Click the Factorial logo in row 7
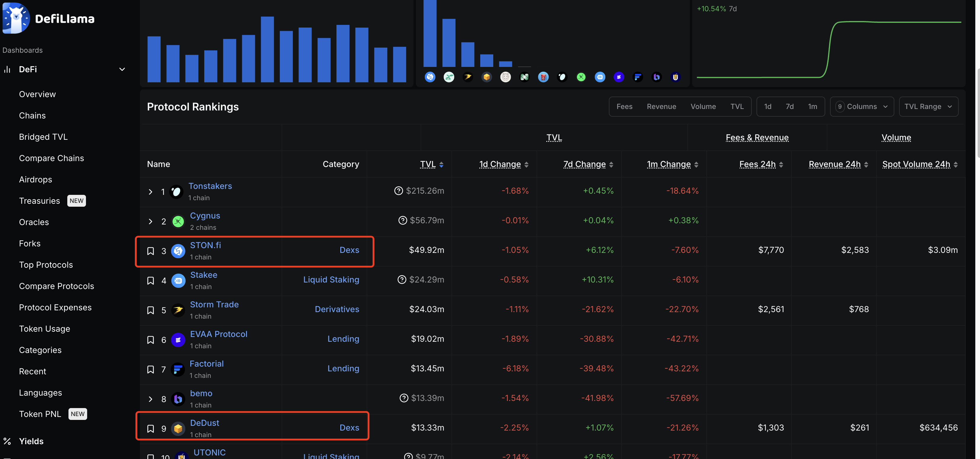 (x=177, y=370)
